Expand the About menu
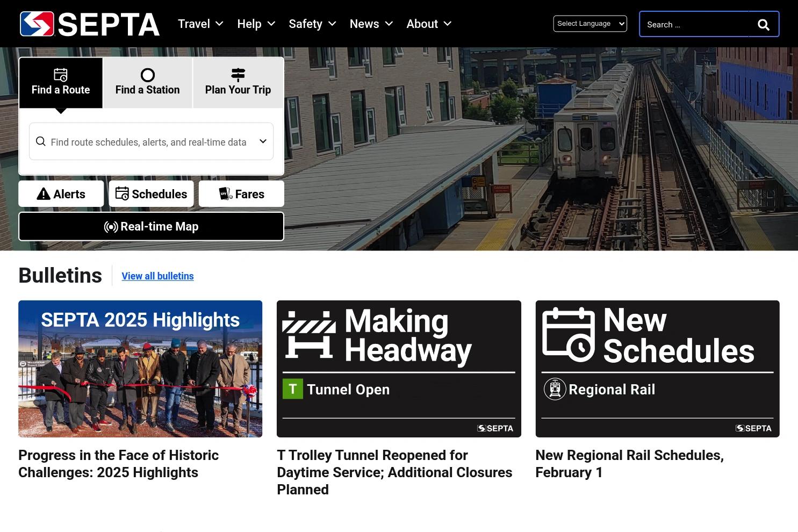The image size is (798, 532). [x=429, y=24]
